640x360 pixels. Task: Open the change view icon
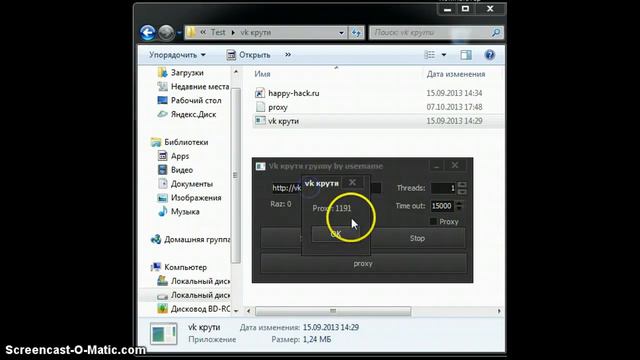click(x=429, y=55)
